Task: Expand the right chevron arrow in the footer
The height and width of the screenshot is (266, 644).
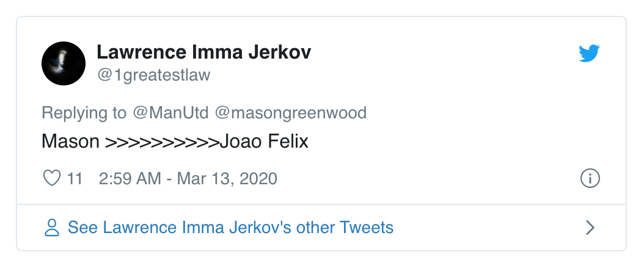Action: (590, 228)
